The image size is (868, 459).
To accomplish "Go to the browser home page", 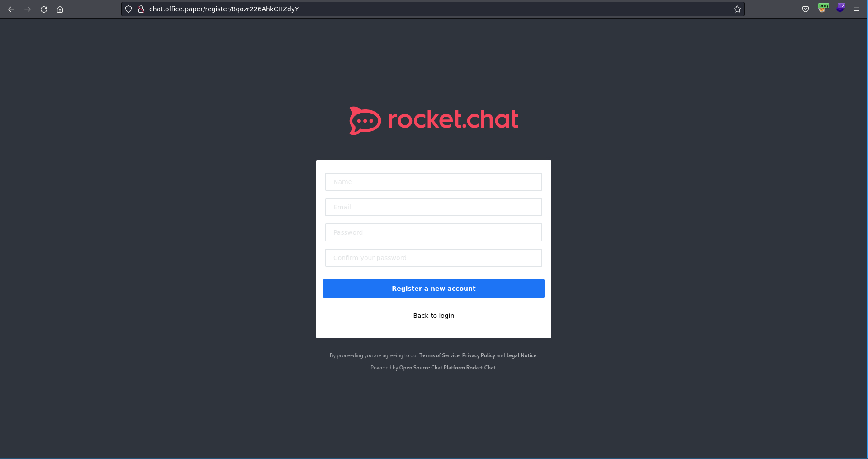I will 60,9.
